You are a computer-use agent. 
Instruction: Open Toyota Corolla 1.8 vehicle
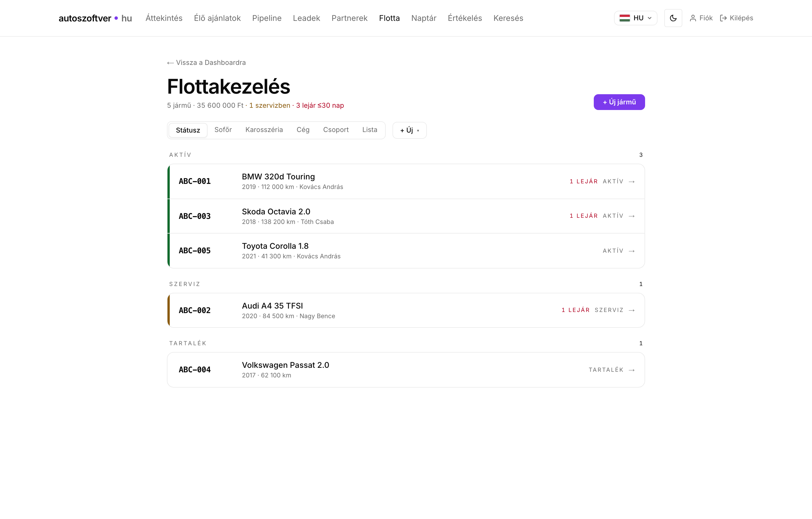pos(275,246)
